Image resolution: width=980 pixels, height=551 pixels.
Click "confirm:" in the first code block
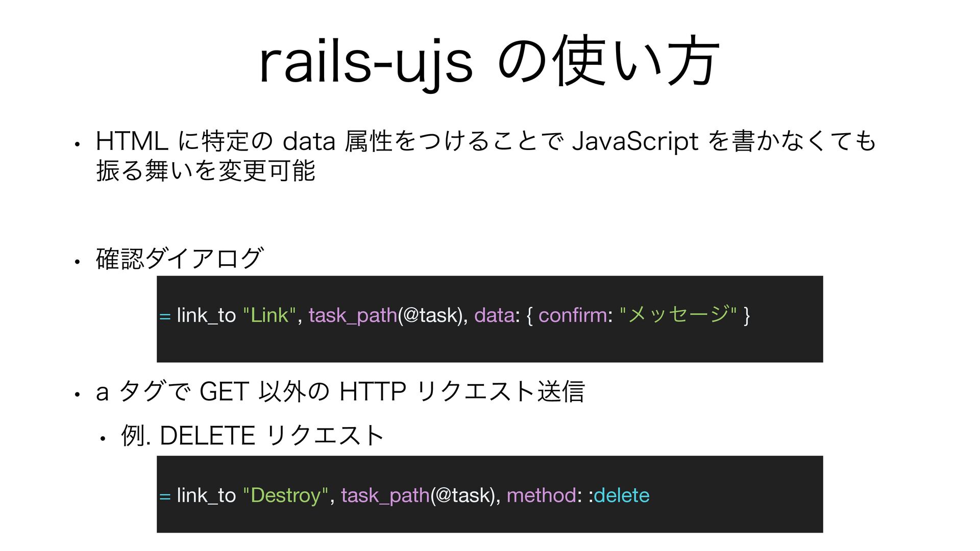pos(575,315)
